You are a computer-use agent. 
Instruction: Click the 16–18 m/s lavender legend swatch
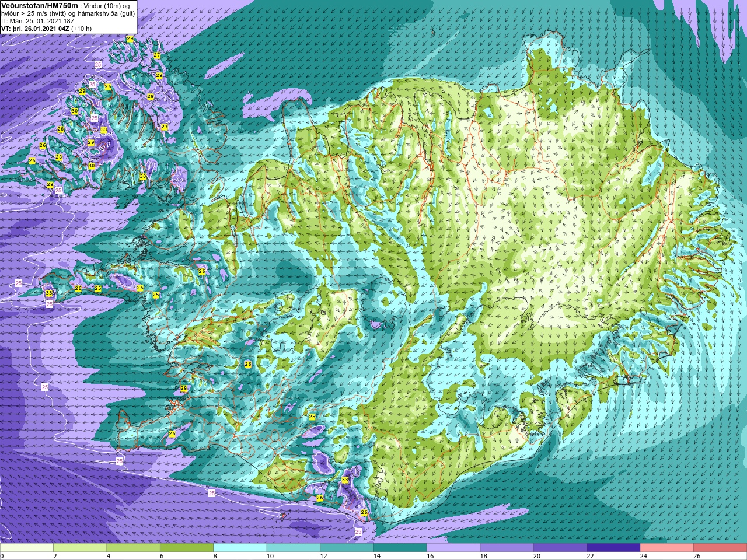coord(453,548)
